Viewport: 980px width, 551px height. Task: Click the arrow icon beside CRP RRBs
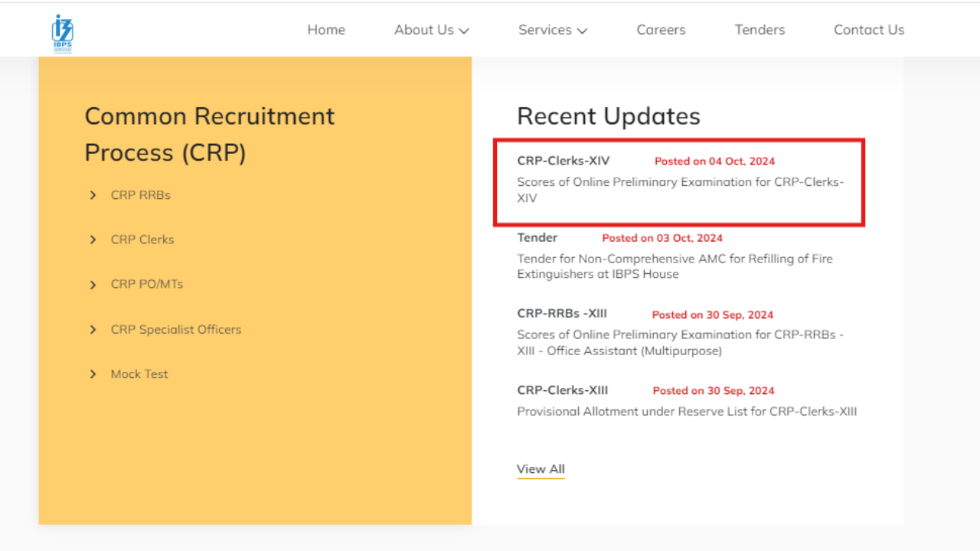93,195
